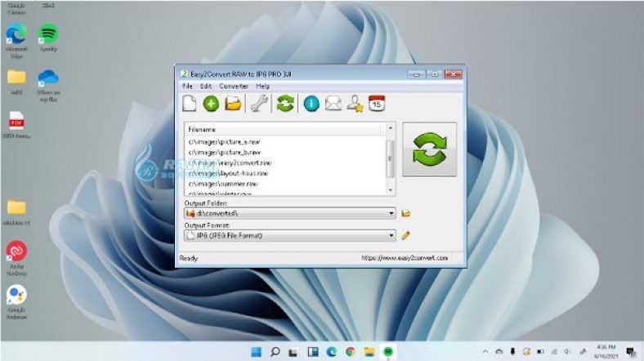Open File Explorer from the taskbar
The image size is (644, 361).
pyautogui.click(x=369, y=352)
